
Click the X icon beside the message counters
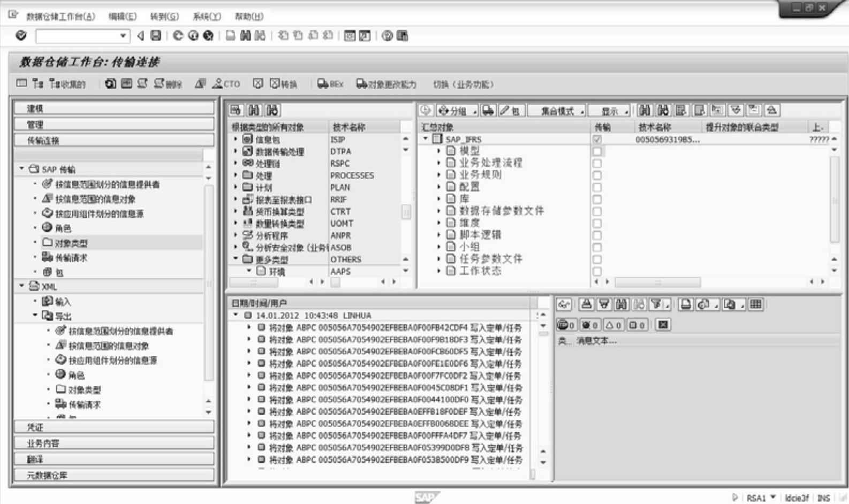click(663, 325)
